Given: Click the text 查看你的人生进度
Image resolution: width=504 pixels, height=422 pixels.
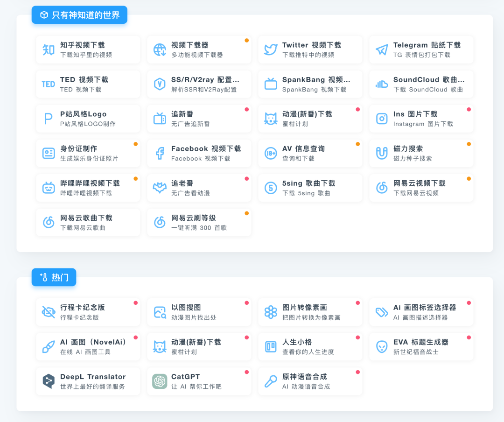Looking at the screenshot, I should [x=308, y=352].
